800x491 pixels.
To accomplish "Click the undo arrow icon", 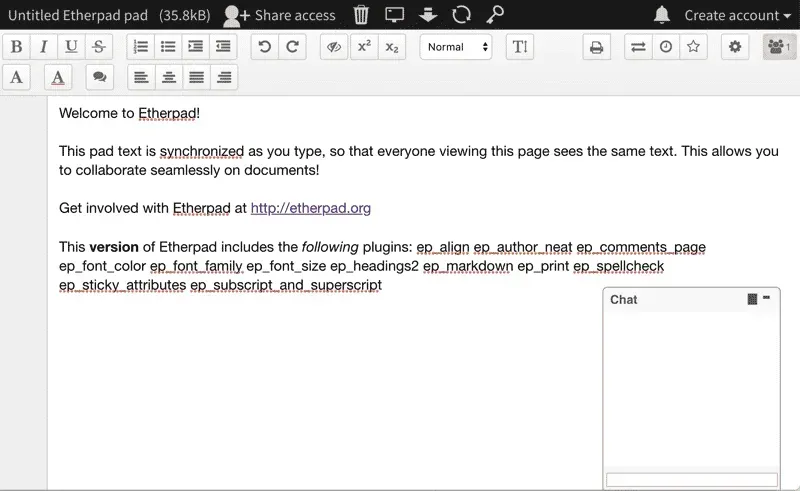I will tap(264, 47).
